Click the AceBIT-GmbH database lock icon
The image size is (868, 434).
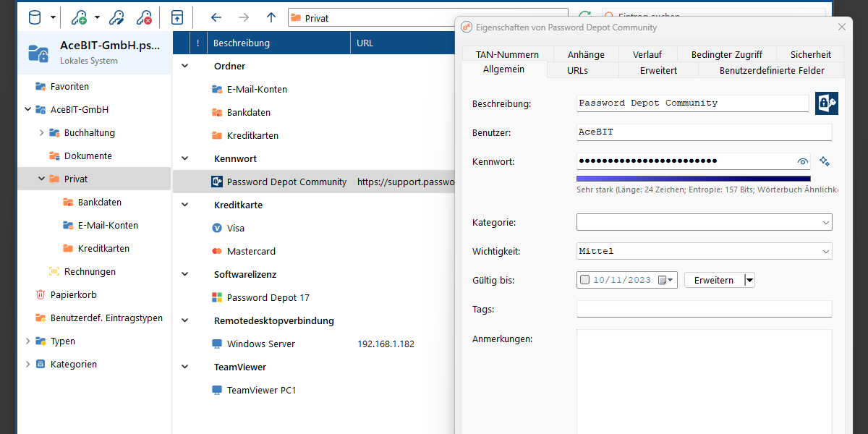[38, 52]
